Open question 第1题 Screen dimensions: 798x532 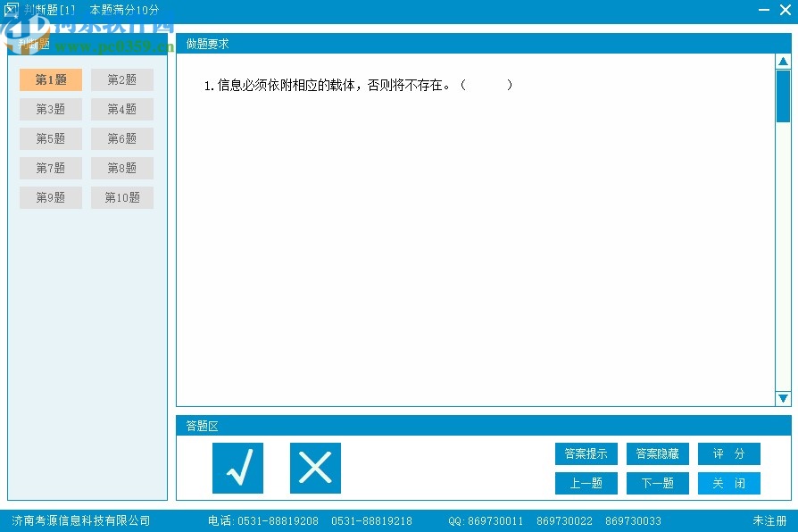(50, 79)
